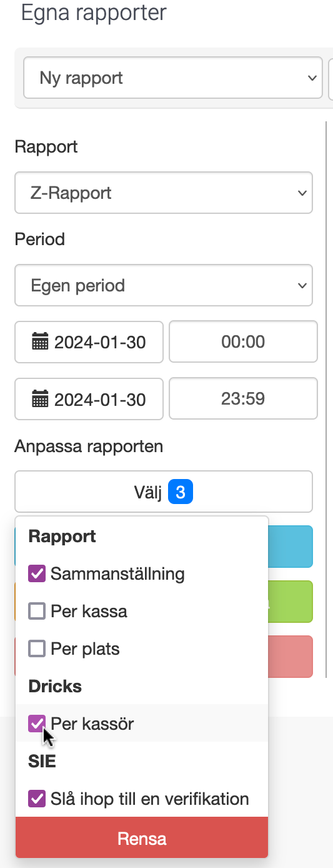Toggle Per kassör under Dricks

pos(37,724)
